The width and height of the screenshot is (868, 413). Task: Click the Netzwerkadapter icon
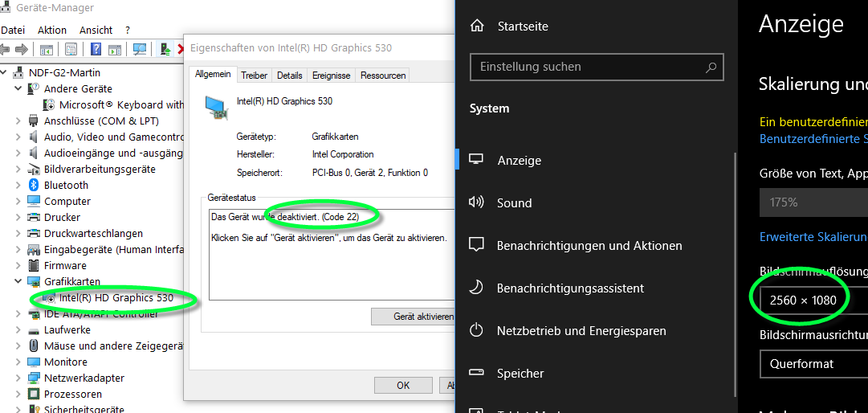point(34,378)
